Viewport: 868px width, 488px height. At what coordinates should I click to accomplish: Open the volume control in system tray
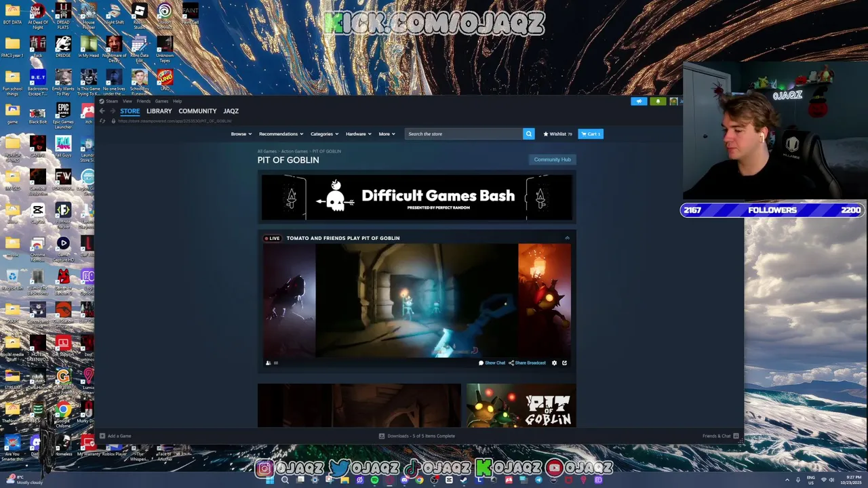[x=832, y=480]
